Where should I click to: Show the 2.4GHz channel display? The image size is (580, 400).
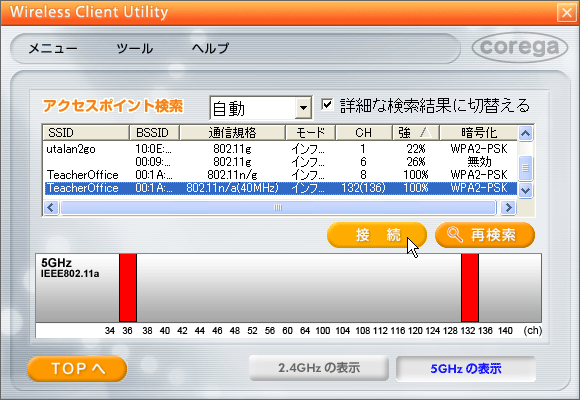click(319, 368)
